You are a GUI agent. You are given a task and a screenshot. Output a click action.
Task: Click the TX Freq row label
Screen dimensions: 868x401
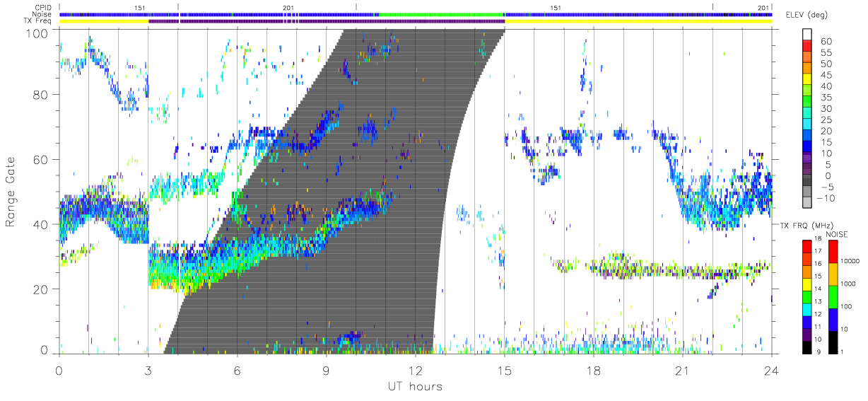39,21
